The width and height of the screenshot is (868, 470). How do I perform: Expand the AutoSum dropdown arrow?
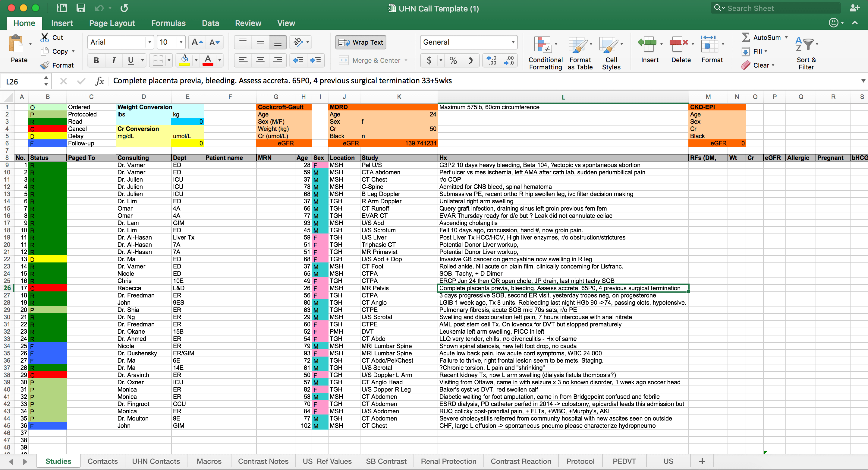point(786,37)
